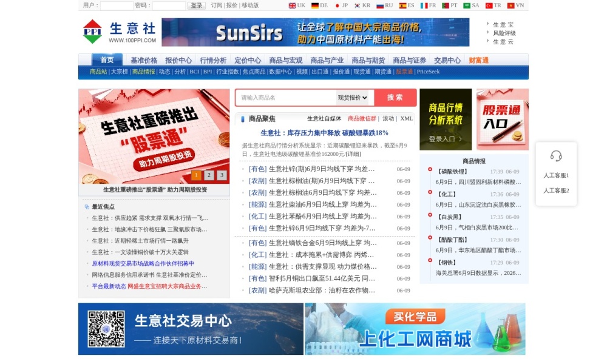
Task: Click the 登录 login button
Action: tap(196, 5)
